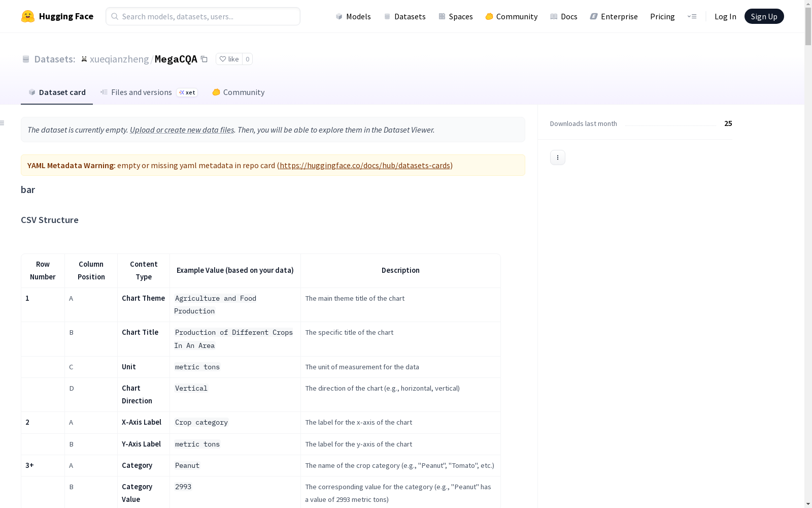Image resolution: width=812 pixels, height=508 pixels.
Task: Click the X-Axis Label cell
Action: coord(144,423)
